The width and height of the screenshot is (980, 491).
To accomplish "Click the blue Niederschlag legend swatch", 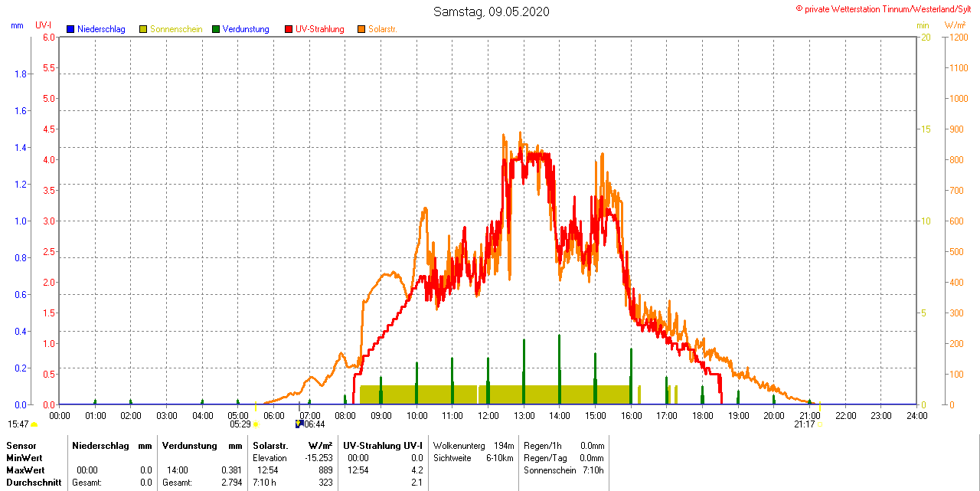I will coord(70,29).
